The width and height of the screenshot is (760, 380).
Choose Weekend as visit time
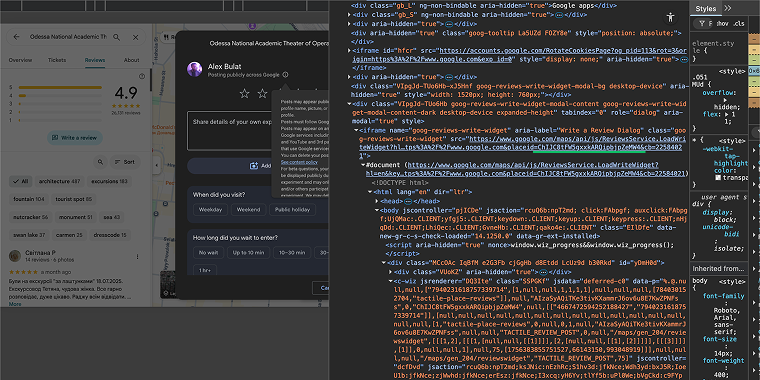tap(249, 210)
